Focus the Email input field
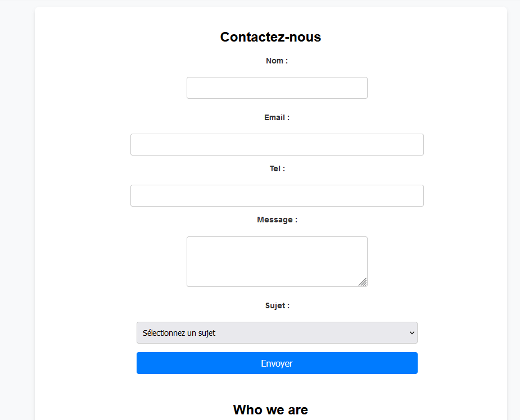 pyautogui.click(x=277, y=145)
